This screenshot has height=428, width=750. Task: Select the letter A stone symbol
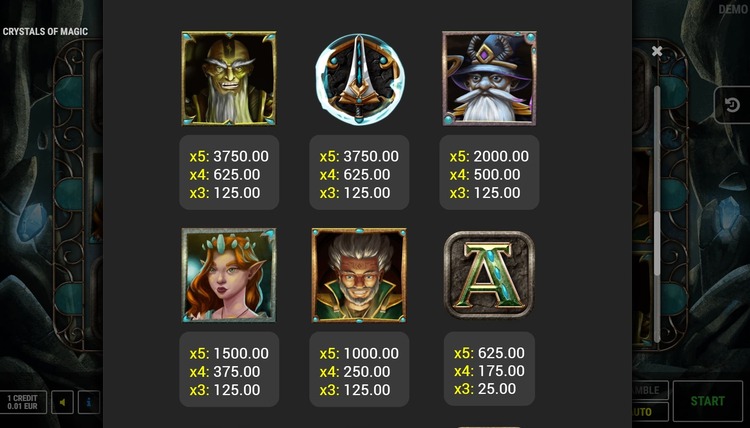pyautogui.click(x=489, y=275)
